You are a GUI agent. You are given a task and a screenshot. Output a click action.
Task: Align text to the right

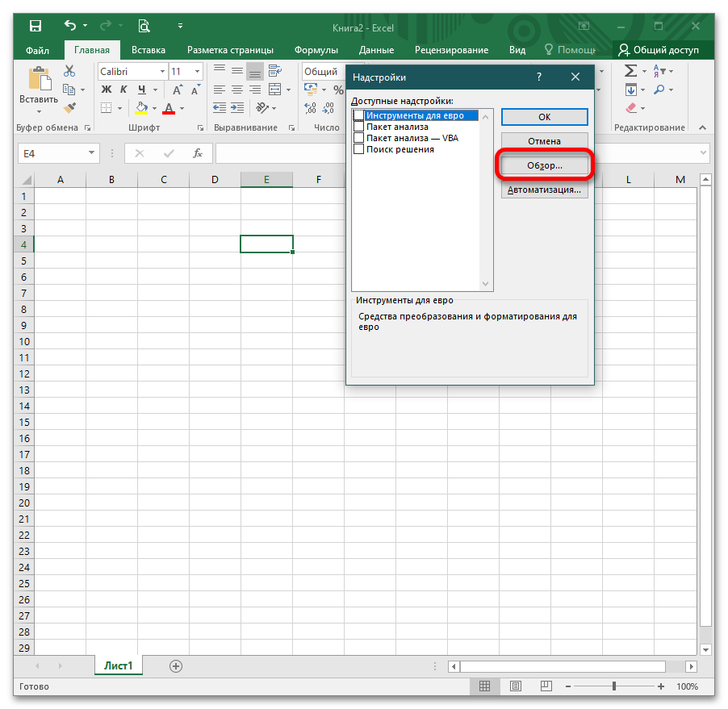[255, 90]
